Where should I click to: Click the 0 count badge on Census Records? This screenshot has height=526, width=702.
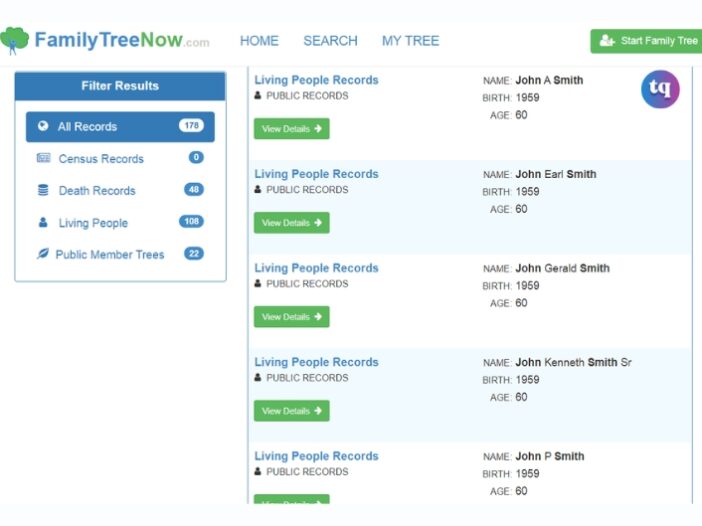click(x=196, y=157)
